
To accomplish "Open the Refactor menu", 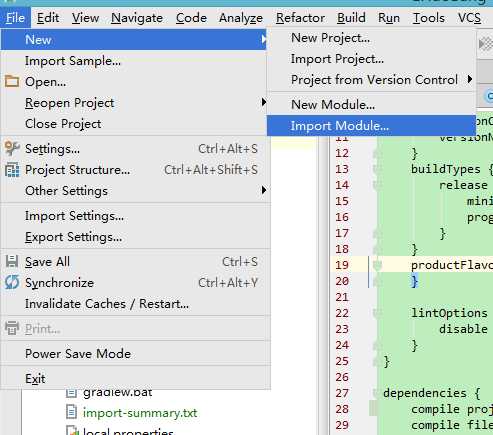I will pos(300,18).
